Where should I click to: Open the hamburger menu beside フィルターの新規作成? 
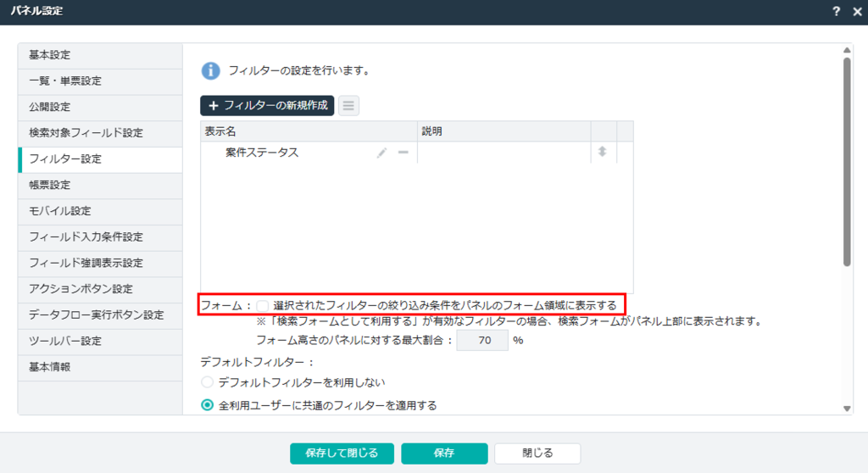[x=348, y=106]
